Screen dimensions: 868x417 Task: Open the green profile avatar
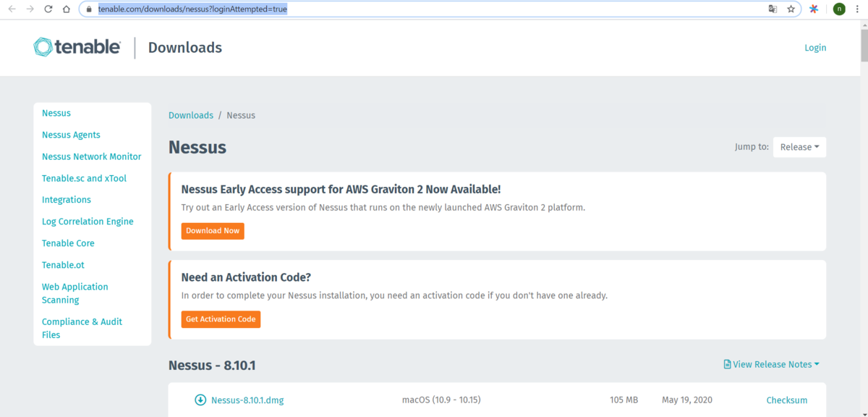point(839,9)
